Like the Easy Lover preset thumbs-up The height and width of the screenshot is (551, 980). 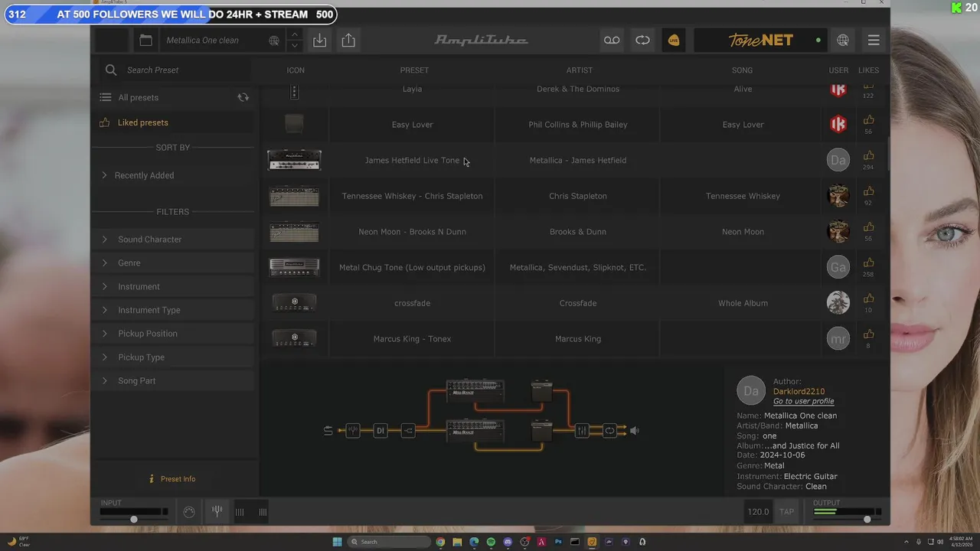click(x=868, y=120)
